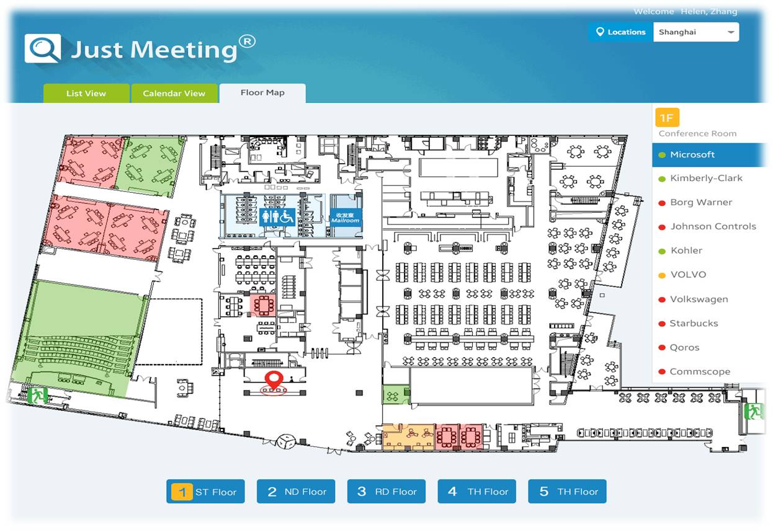This screenshot has height=532, width=773.
Task: Choose the VOLVO conference room
Action: [688, 275]
